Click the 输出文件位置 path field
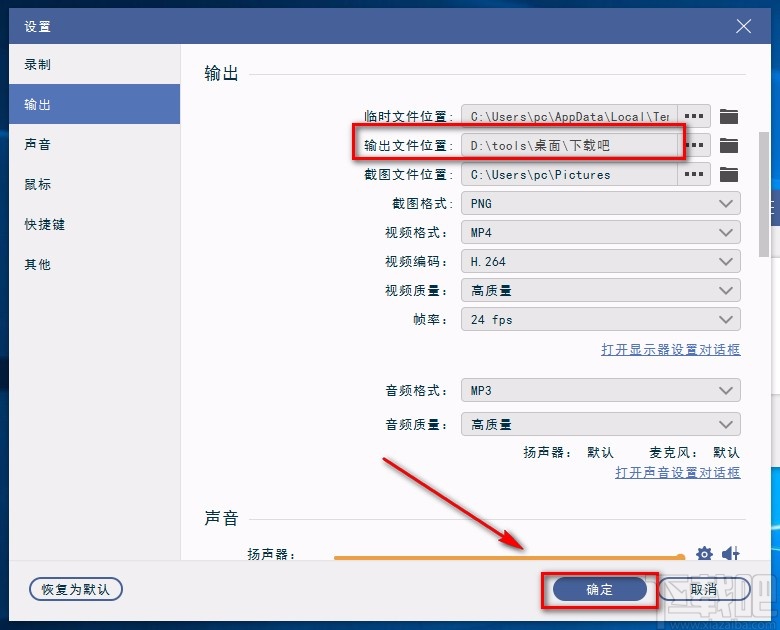 click(x=569, y=145)
